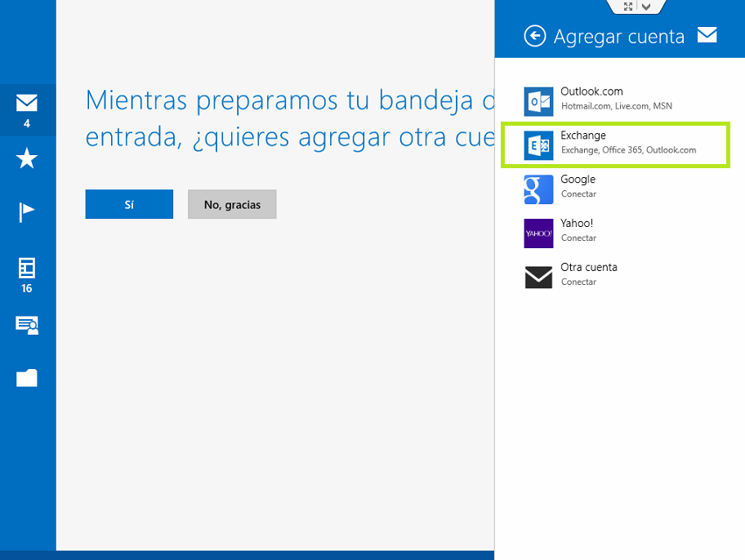Show flagged messages via flag icon
This screenshot has width=745, height=560.
tap(27, 212)
